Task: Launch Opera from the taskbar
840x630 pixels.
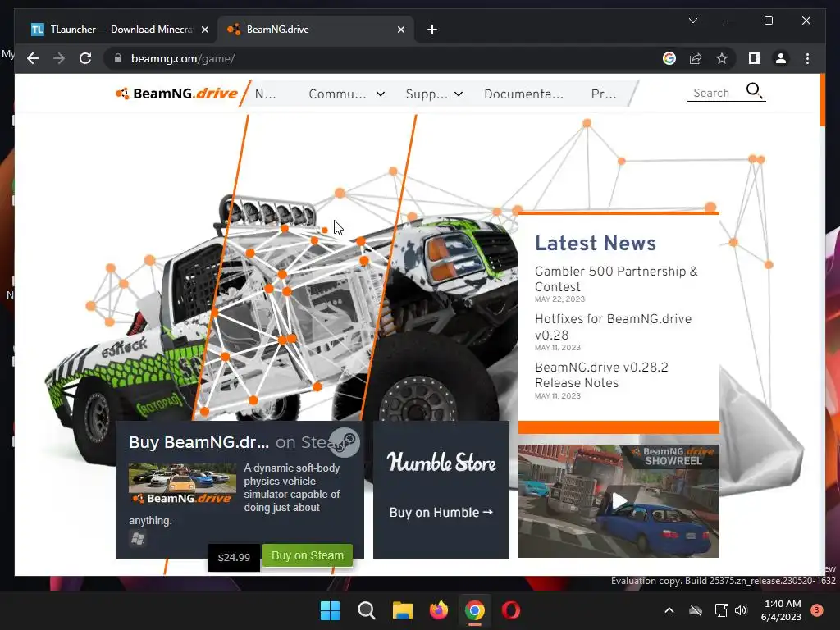Action: coord(510,610)
